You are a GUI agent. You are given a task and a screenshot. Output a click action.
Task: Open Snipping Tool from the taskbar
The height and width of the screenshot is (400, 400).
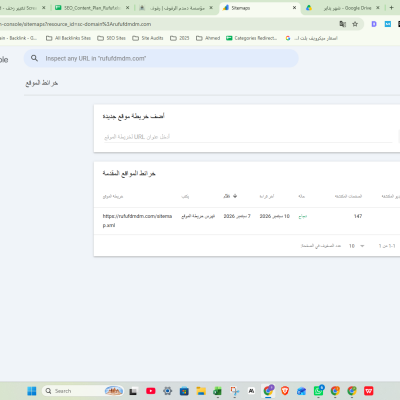point(235,391)
